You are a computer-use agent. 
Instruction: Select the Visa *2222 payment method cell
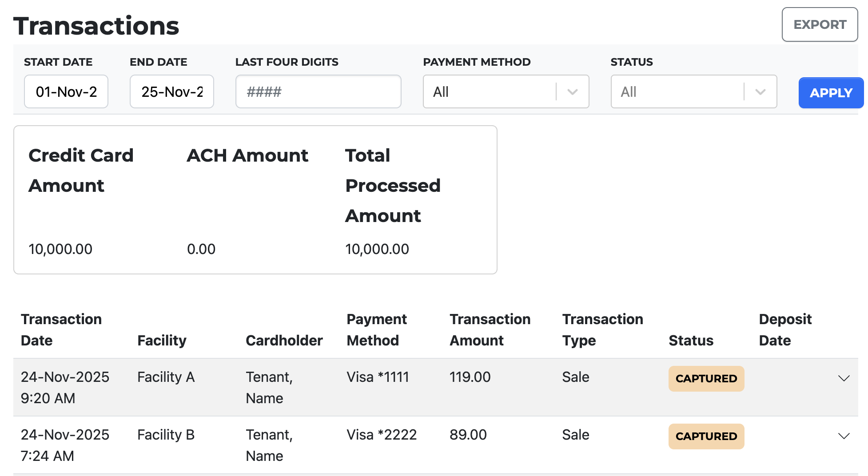coord(382,435)
